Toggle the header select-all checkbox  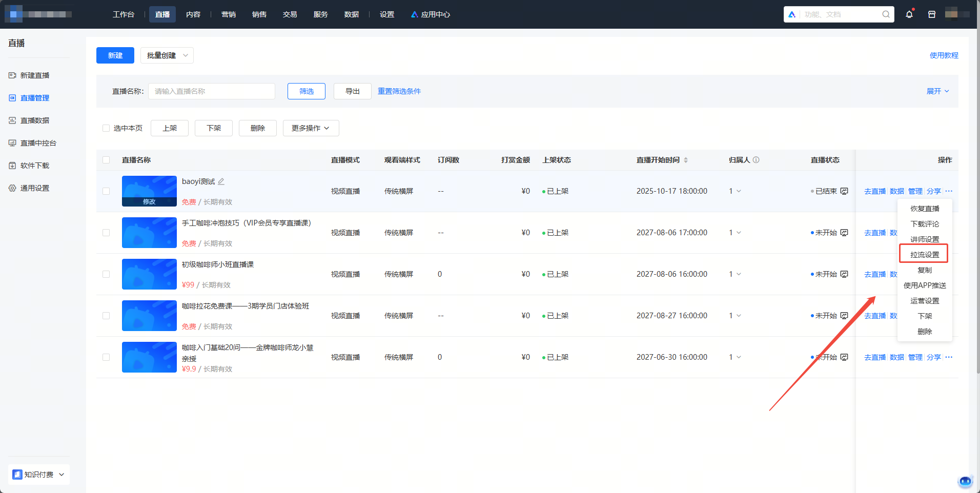pos(106,160)
